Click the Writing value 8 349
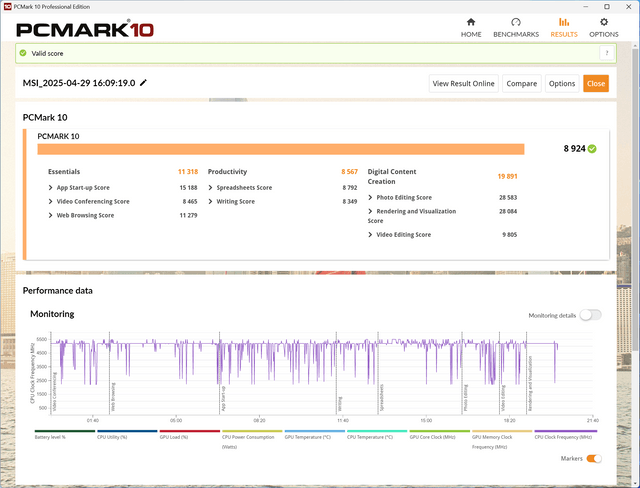Image resolution: width=640 pixels, height=488 pixels. [350, 202]
